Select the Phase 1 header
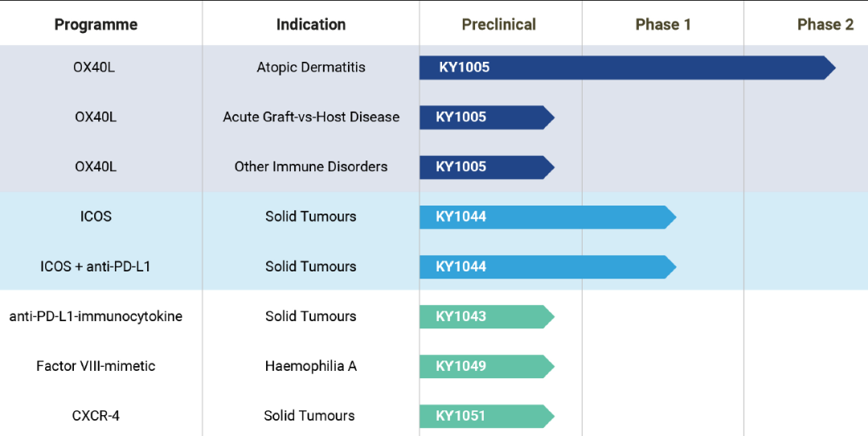The image size is (868, 436). coord(663,24)
